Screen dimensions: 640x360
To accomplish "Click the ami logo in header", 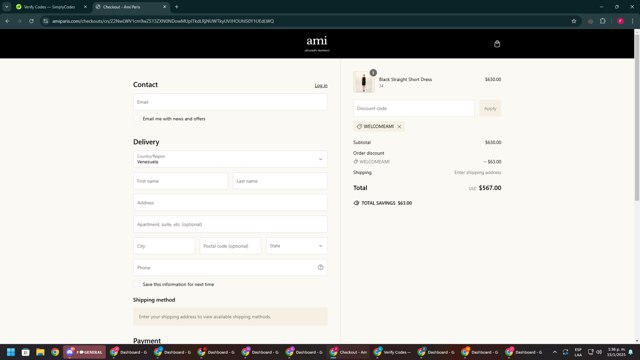I will tap(317, 43).
